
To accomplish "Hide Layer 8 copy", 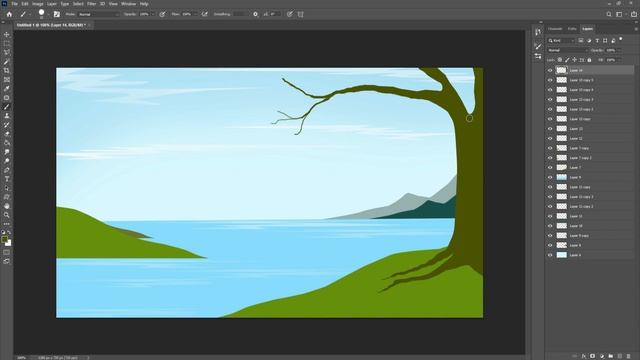I will [x=550, y=236].
